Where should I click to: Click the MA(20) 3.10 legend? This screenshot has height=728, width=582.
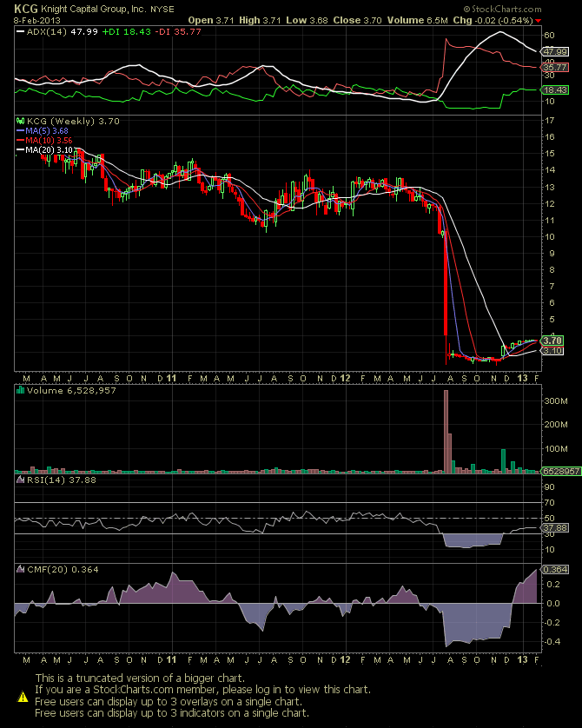49,150
